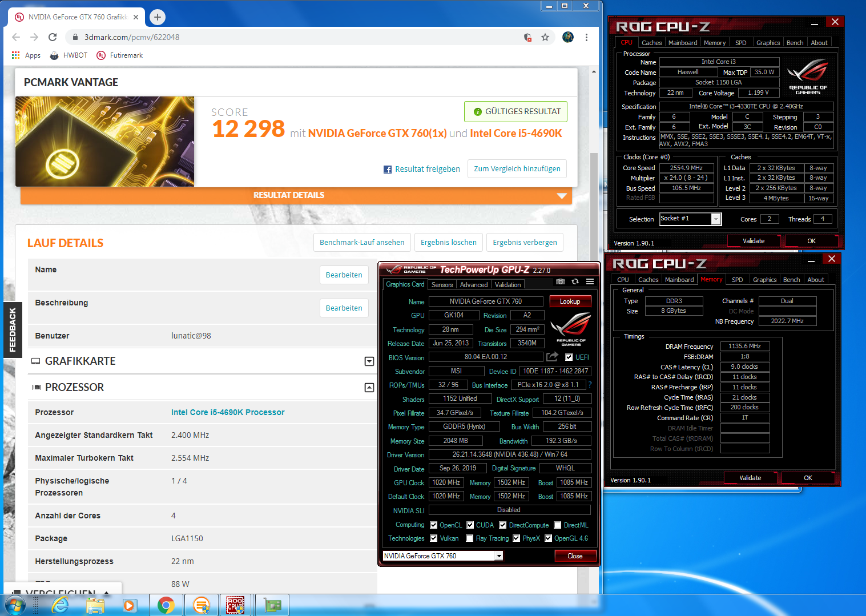The image size is (866, 616).
Task: Open Windows Explorer from the taskbar
Action: pyautogui.click(x=95, y=605)
